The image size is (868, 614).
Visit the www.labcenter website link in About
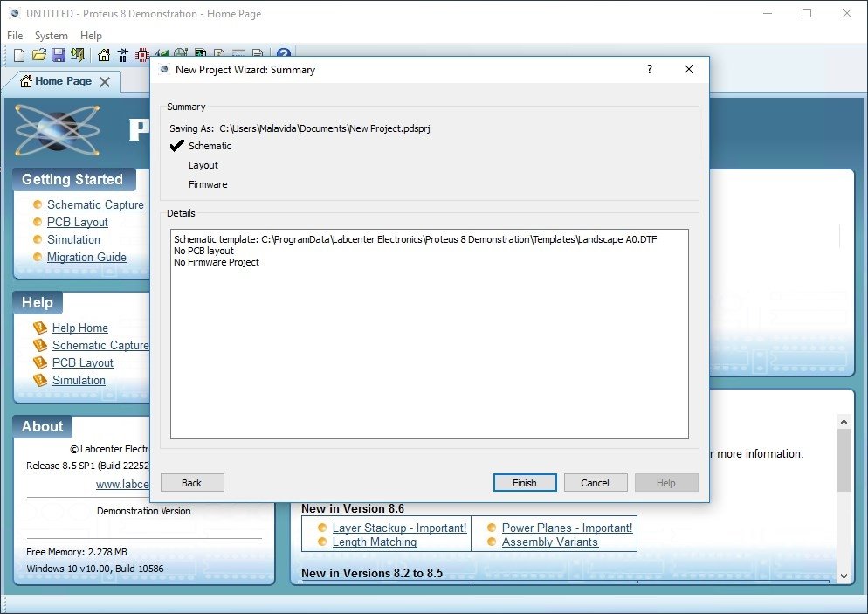[122, 485]
